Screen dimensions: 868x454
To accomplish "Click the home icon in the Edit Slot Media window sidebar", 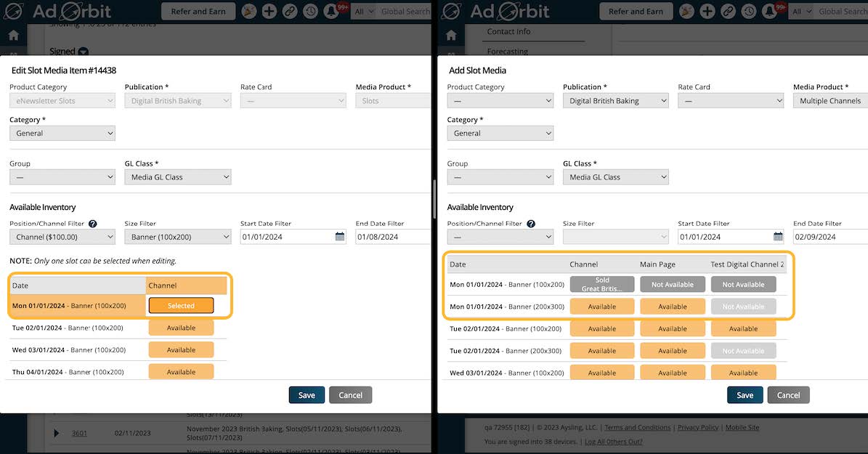I will (13, 36).
